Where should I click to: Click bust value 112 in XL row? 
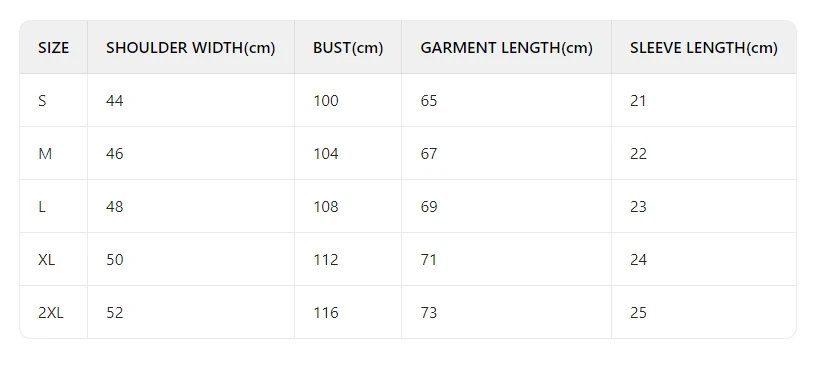coord(326,259)
